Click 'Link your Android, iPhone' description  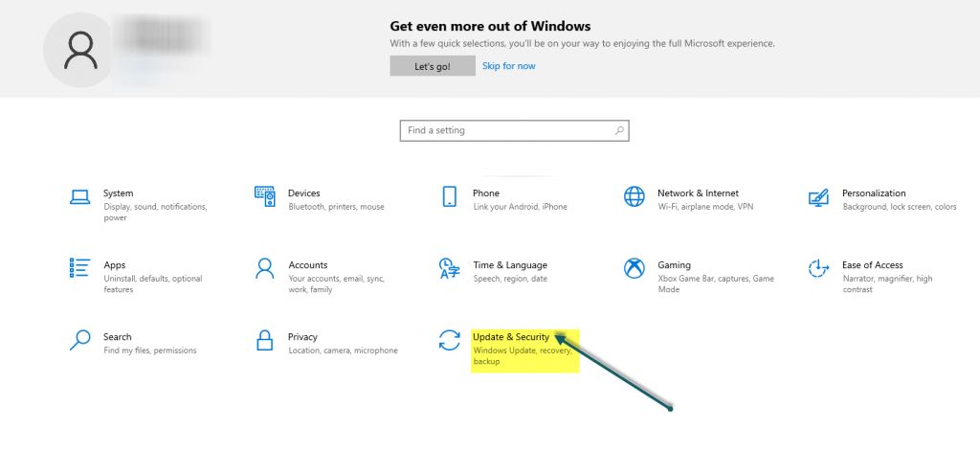520,207
